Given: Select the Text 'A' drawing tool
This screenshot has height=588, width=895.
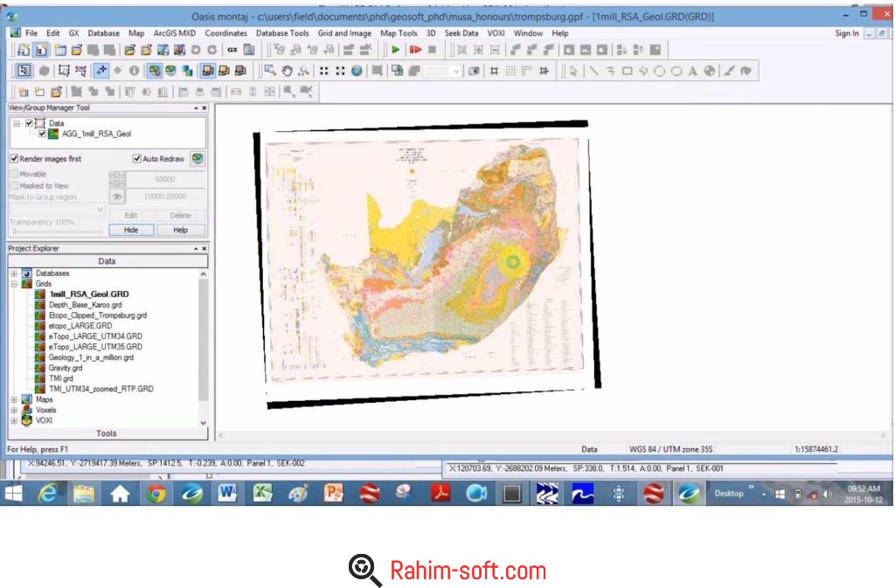Looking at the screenshot, I should pyautogui.click(x=692, y=71).
